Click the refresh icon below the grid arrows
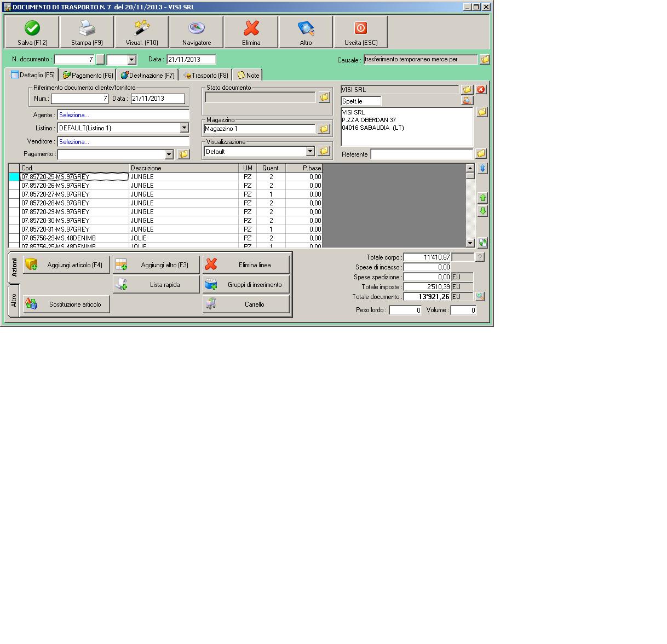Viewport: 667px width, 644px height. pyautogui.click(x=482, y=242)
